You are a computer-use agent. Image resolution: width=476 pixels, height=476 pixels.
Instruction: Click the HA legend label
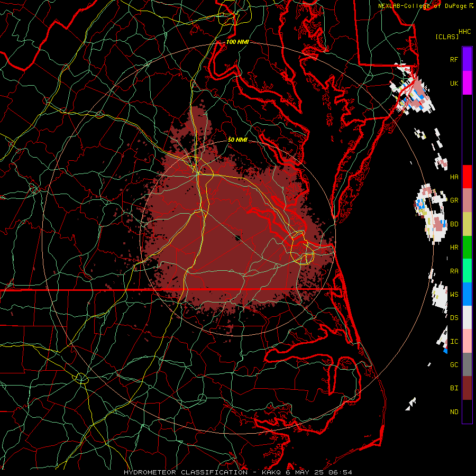point(454,177)
